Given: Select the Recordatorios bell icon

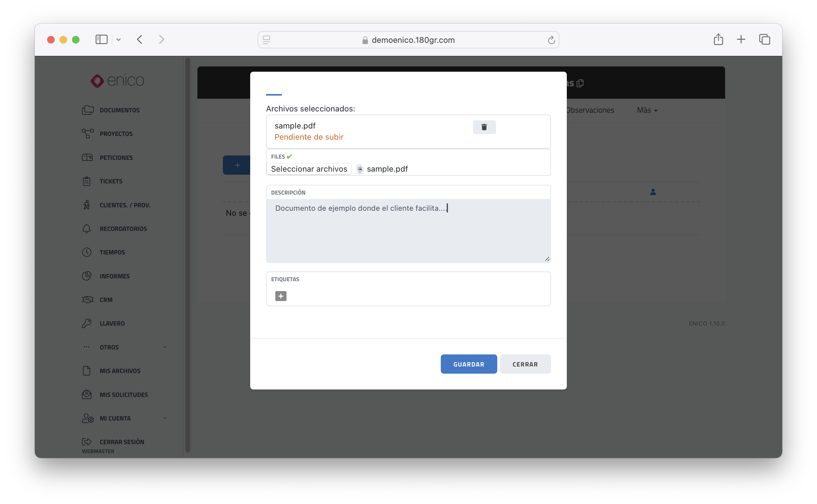Looking at the screenshot, I should point(87,229).
